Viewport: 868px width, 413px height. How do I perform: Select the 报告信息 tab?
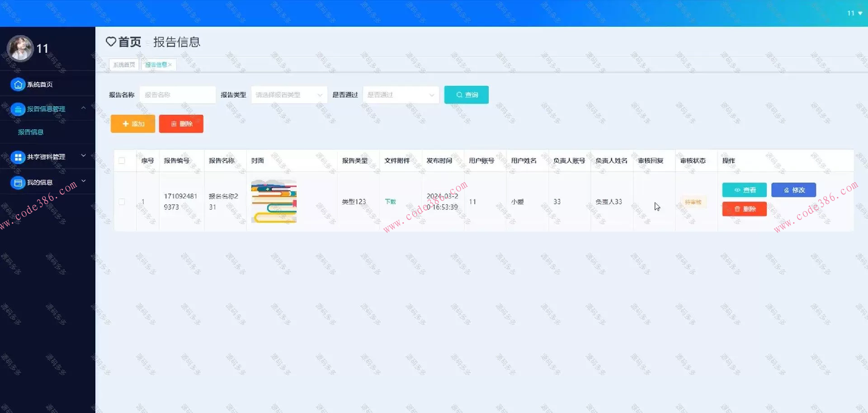(x=156, y=64)
